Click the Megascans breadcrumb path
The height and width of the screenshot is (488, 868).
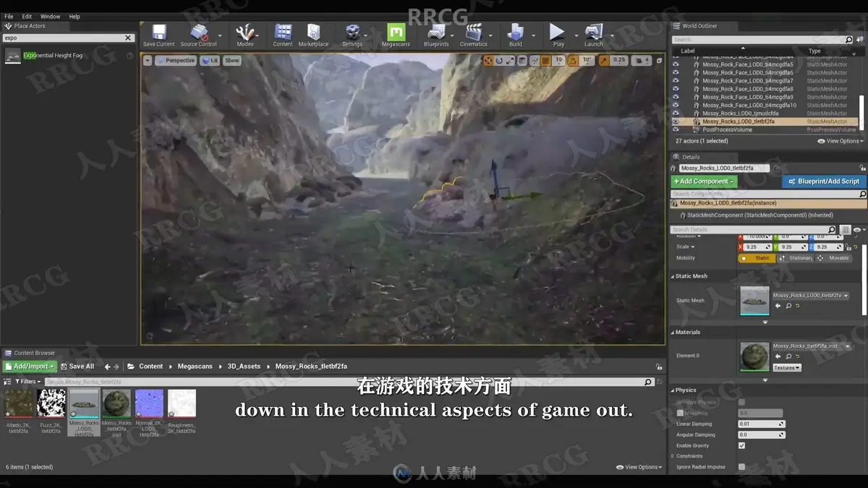tap(195, 367)
